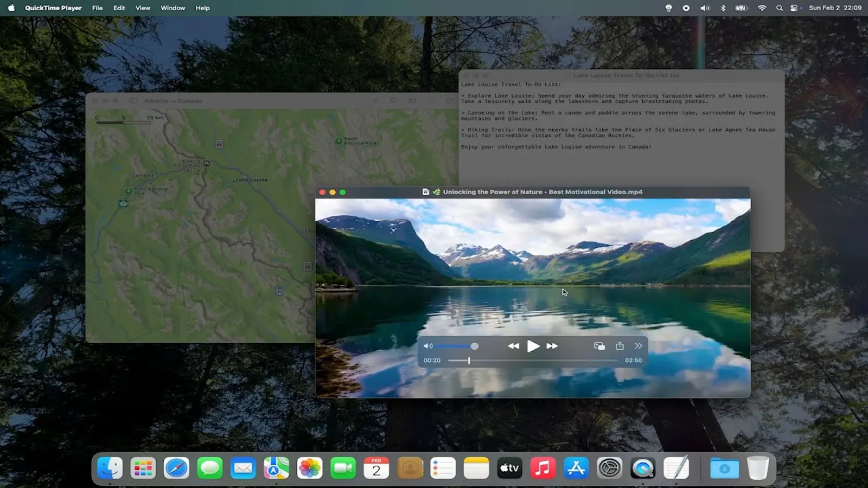Toggle 3D view in Maps toolbar
868x488 pixels.
coord(412,101)
